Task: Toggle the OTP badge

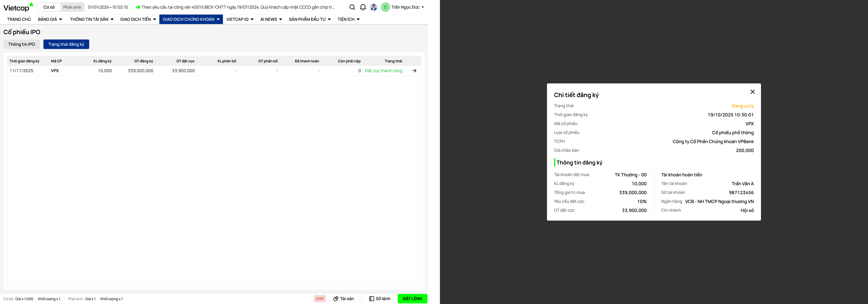Action: (319, 299)
